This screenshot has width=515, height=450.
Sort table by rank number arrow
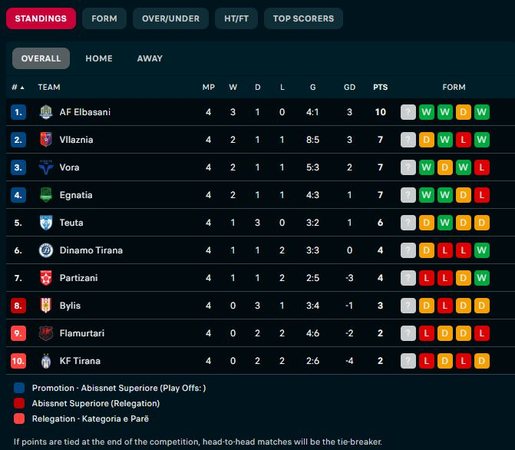18,87
